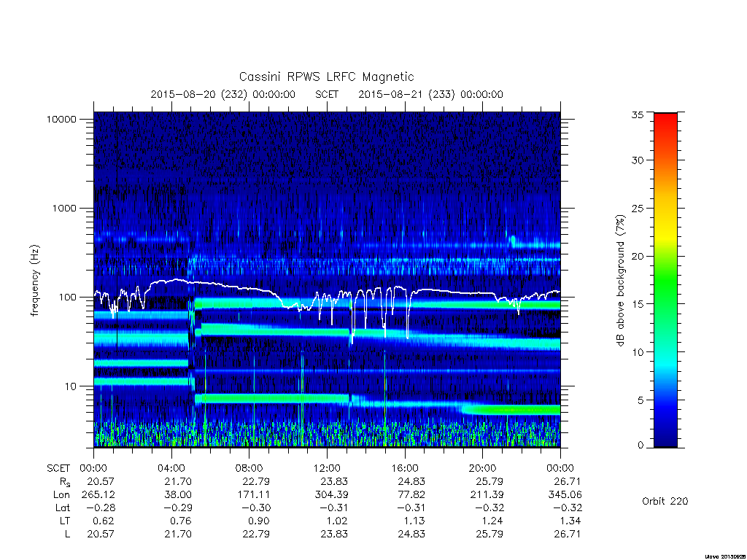Click the 'frequency (Hz)' axis title
Image resolution: width=747 pixels, height=560 pixels.
pyautogui.click(x=34, y=281)
